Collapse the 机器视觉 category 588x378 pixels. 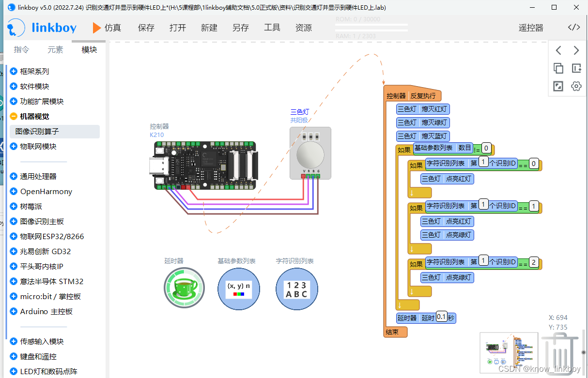[x=14, y=116]
